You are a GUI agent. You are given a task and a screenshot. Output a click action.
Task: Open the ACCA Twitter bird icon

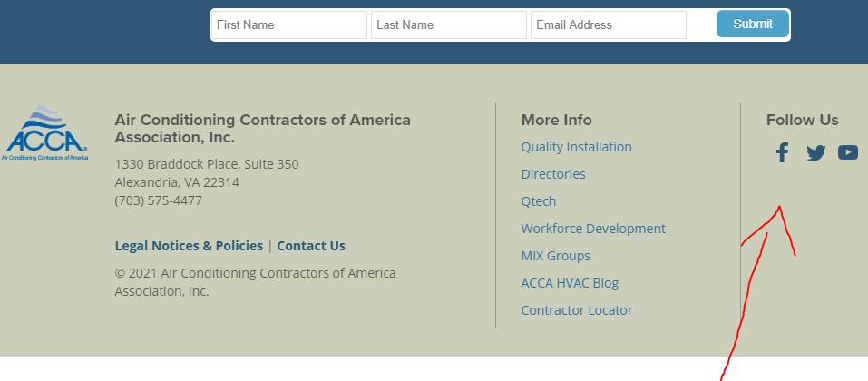(x=815, y=152)
